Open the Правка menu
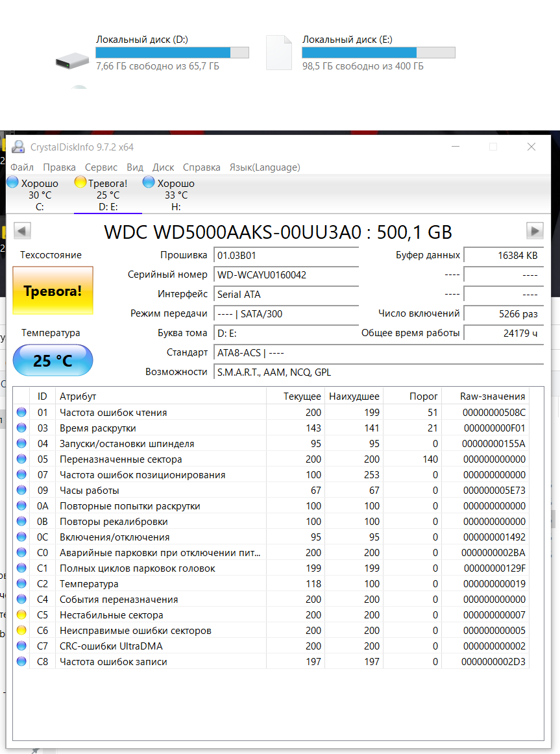 coord(59,167)
